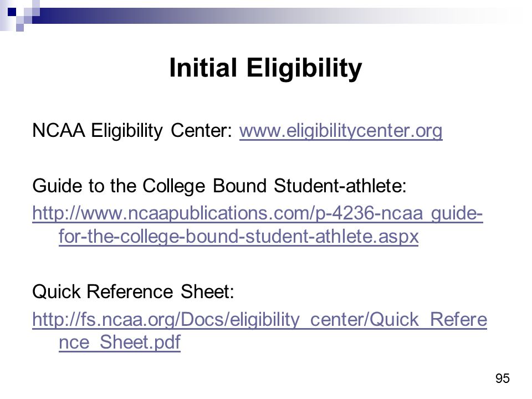532x399 pixels.
Task: Click the slide number 95
Action: tap(503, 378)
